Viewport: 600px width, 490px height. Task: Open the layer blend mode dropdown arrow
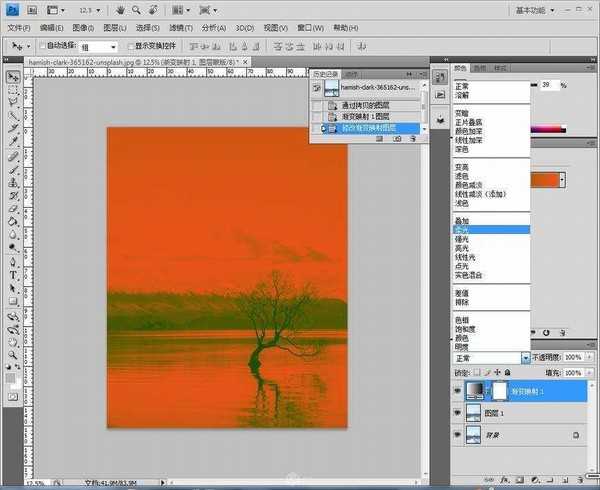[525, 357]
